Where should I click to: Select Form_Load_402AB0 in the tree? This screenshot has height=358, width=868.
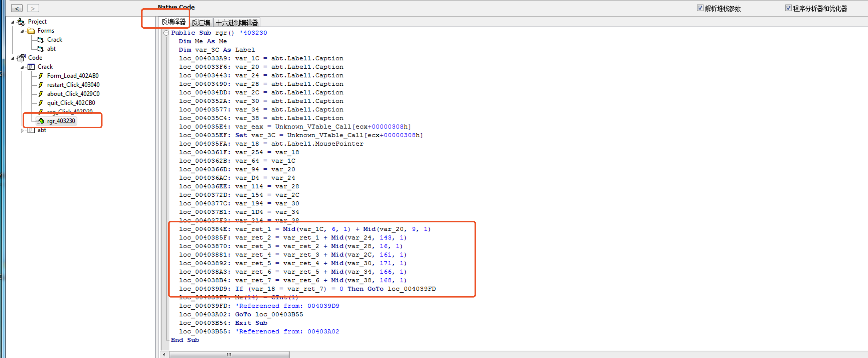[x=73, y=76]
